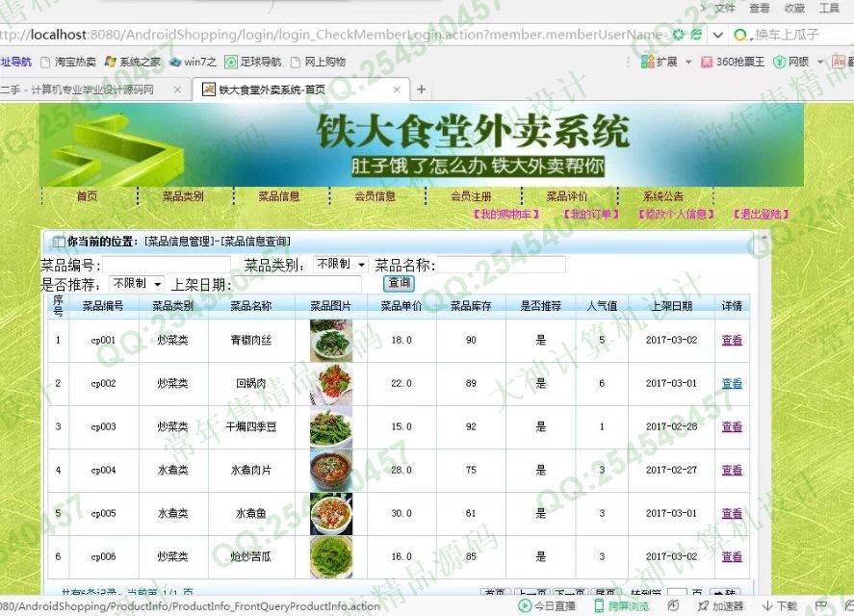
Task: Open 会员信息 in site navigation
Action: pyautogui.click(x=375, y=196)
